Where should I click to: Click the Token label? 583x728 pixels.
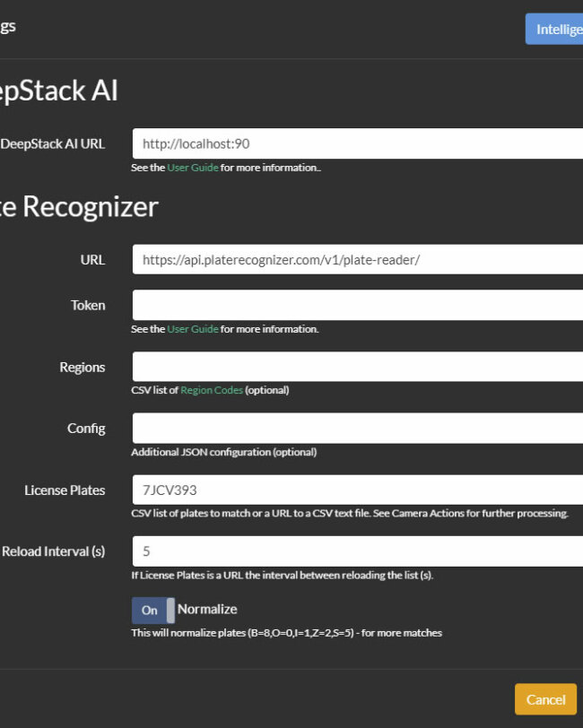point(88,306)
